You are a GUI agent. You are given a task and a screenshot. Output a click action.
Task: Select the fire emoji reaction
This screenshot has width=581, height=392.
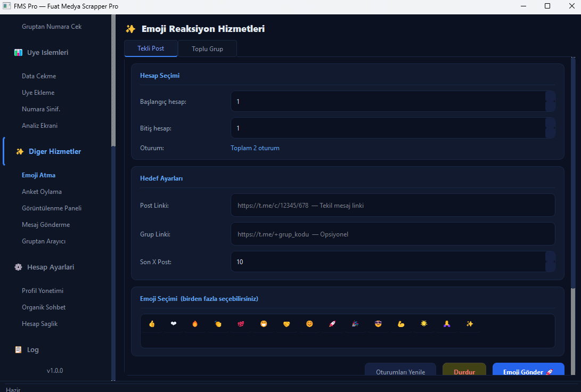pos(195,324)
